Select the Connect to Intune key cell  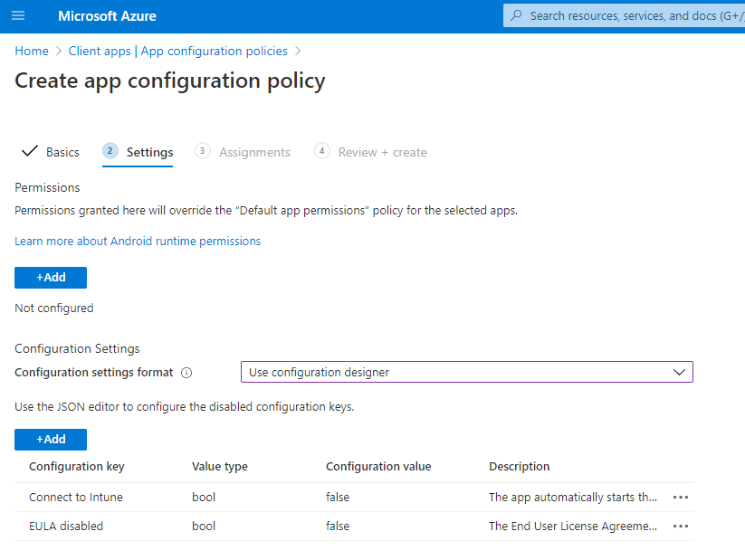tap(75, 498)
